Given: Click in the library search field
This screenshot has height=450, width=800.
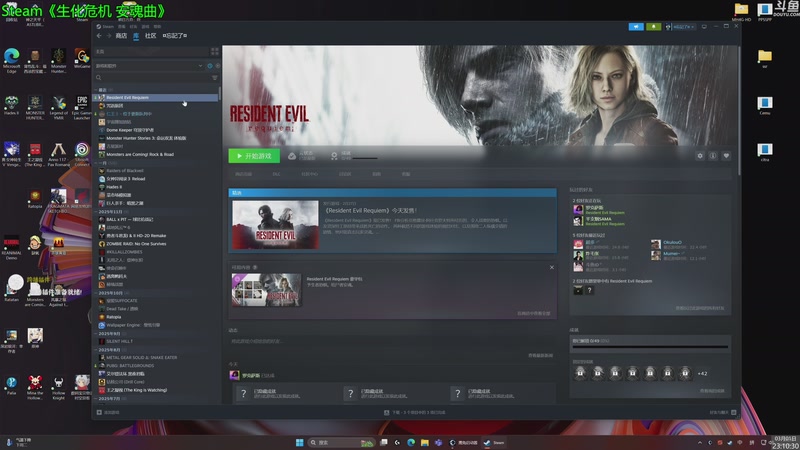Looking at the screenshot, I should pos(152,78).
